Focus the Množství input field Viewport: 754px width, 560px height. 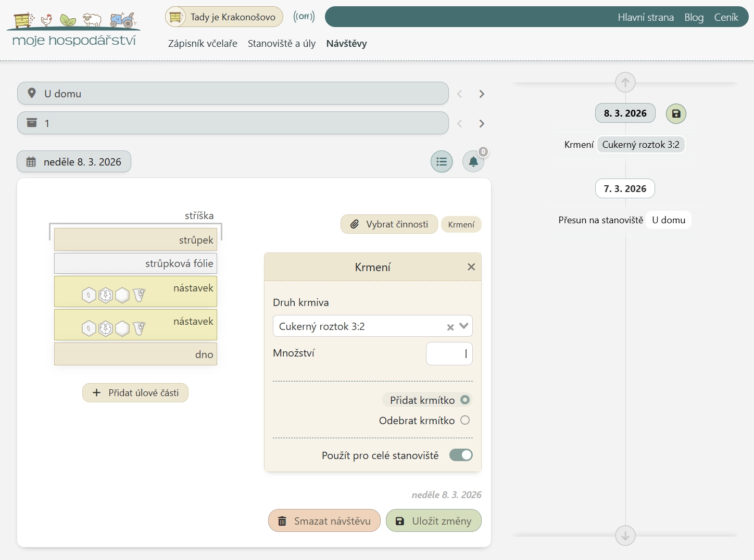click(449, 354)
